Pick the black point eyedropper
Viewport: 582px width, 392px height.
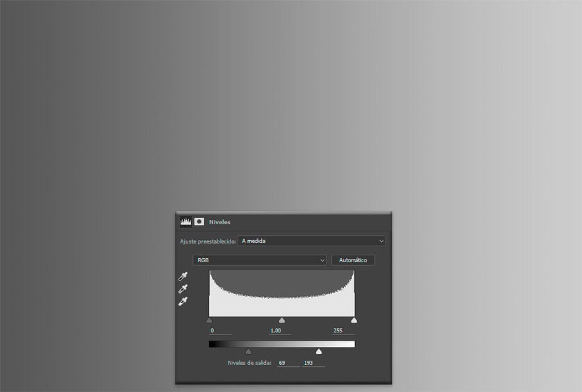point(183,276)
